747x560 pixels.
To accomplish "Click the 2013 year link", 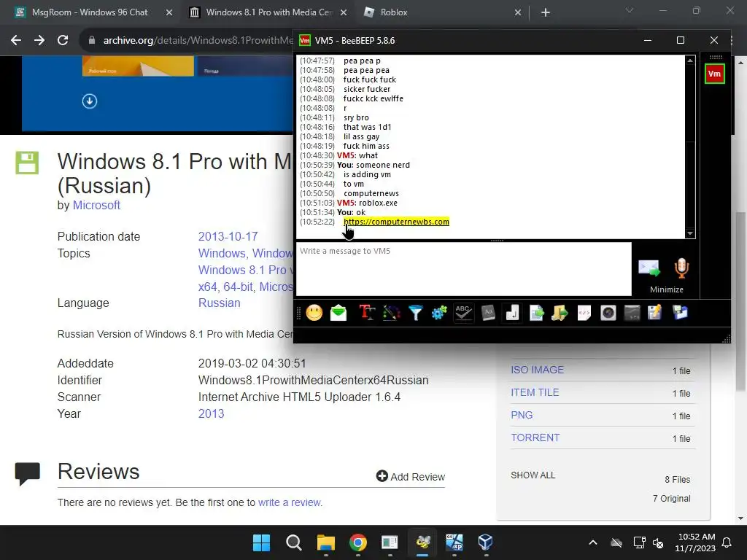I will (x=211, y=413).
